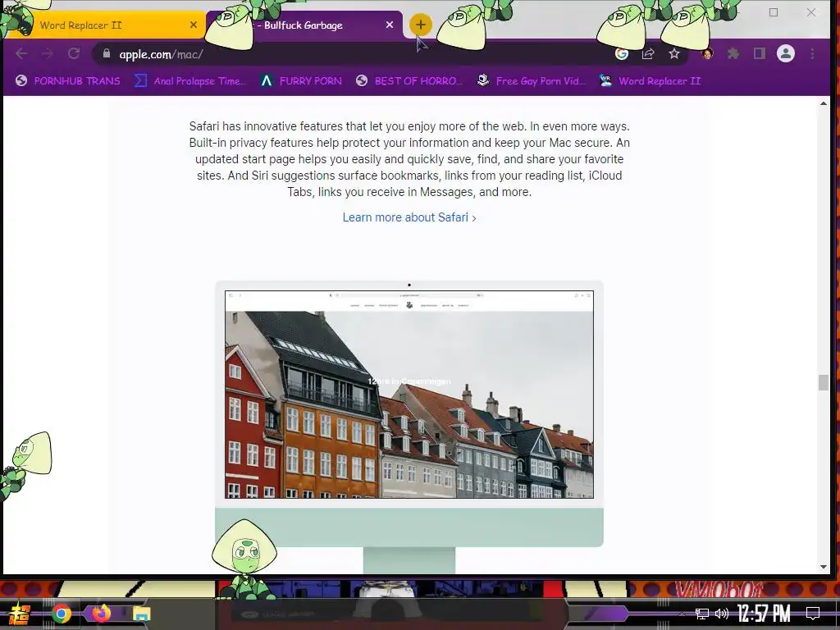840x630 pixels.
Task: Open the Chrome profile menu
Action: [x=785, y=53]
